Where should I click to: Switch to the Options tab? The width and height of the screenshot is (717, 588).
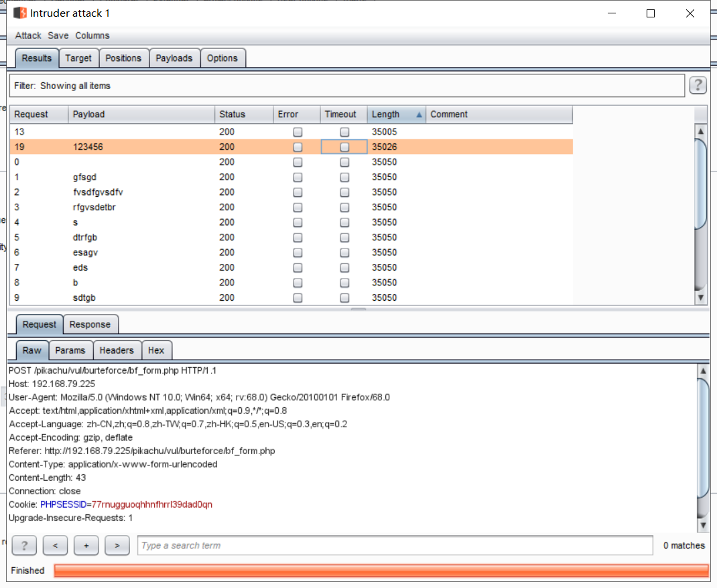[x=222, y=58]
